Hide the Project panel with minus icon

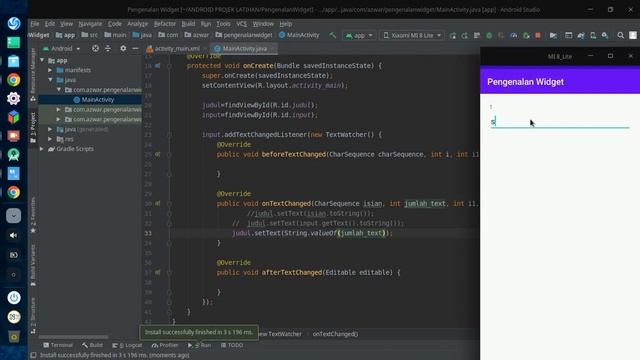click(135, 49)
